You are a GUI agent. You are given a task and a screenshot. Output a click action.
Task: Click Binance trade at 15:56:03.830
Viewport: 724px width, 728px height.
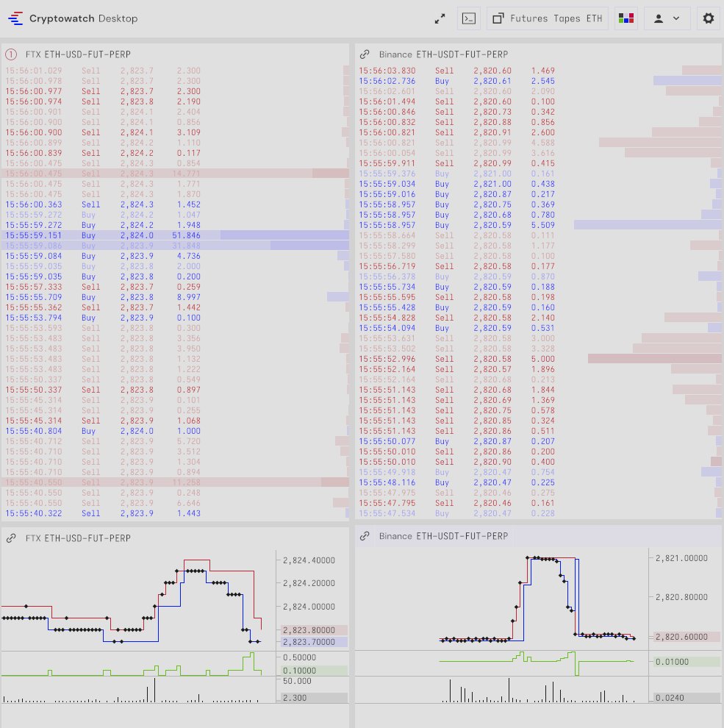(x=539, y=71)
